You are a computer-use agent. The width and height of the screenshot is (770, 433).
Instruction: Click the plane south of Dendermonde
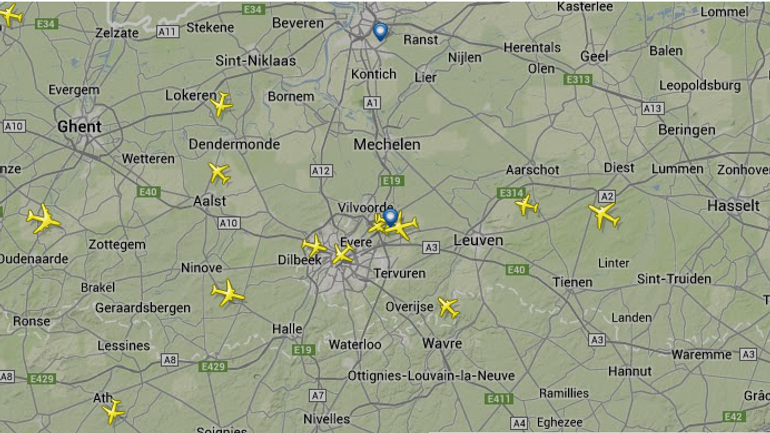tap(220, 173)
